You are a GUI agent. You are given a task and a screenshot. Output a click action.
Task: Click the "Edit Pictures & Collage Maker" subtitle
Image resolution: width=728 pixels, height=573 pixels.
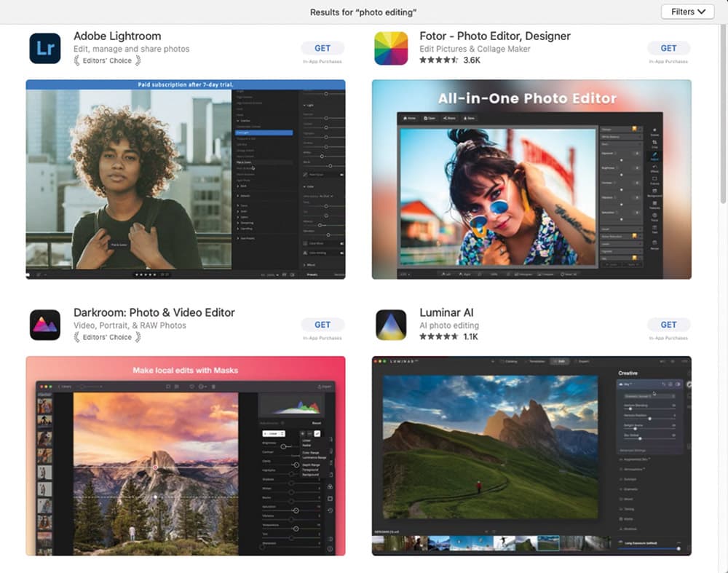click(x=475, y=49)
